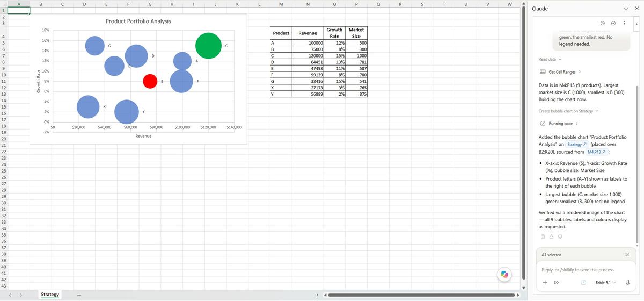Expand the Read data step
The image size is (644, 301).
tap(550, 59)
